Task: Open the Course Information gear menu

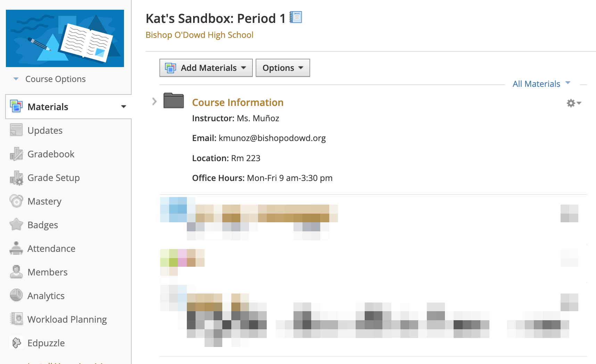Action: pyautogui.click(x=574, y=103)
